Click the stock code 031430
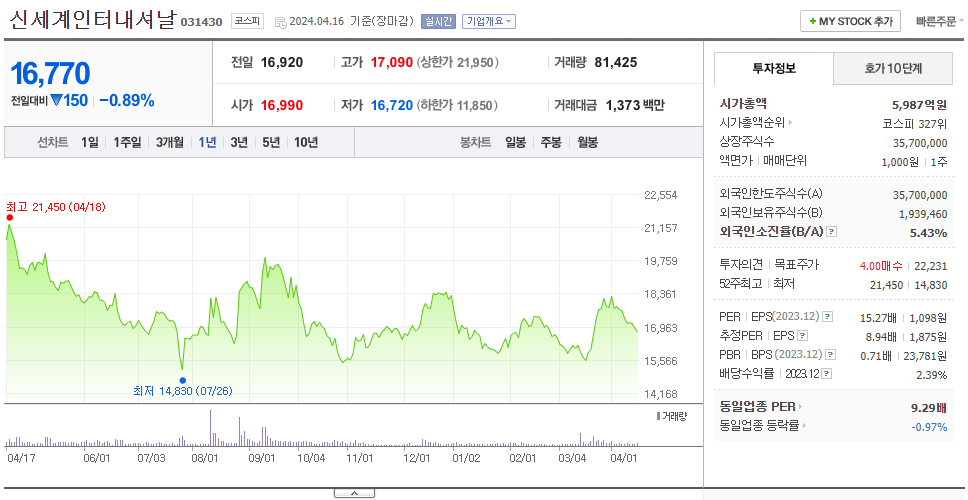968x500 pixels. coord(201,22)
